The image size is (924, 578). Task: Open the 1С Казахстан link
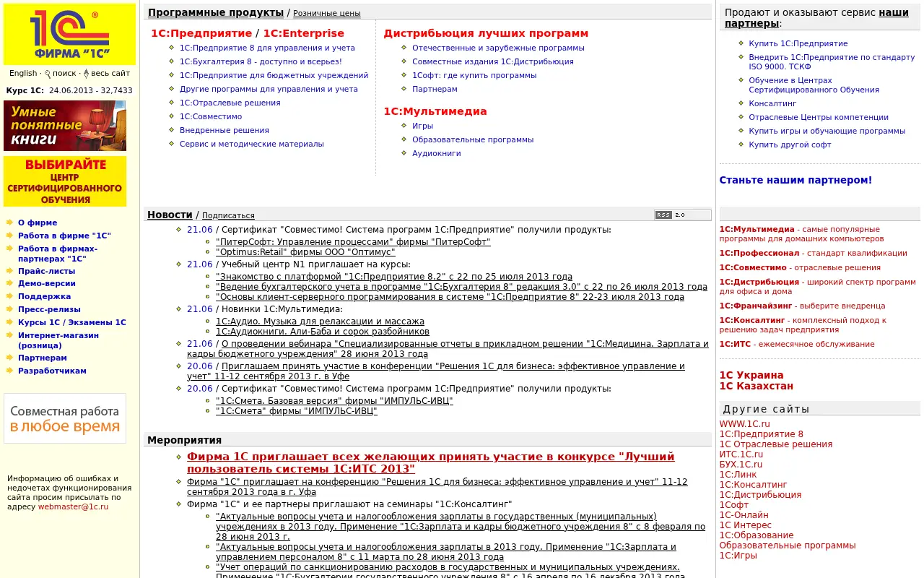pos(757,386)
